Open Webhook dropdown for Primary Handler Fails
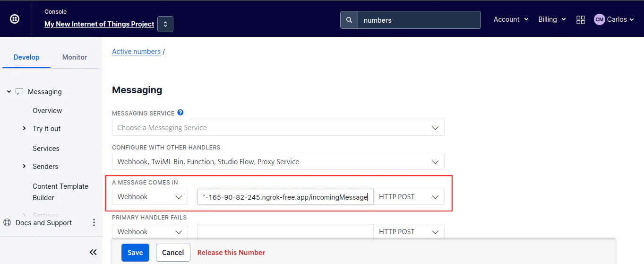 pyautogui.click(x=150, y=232)
